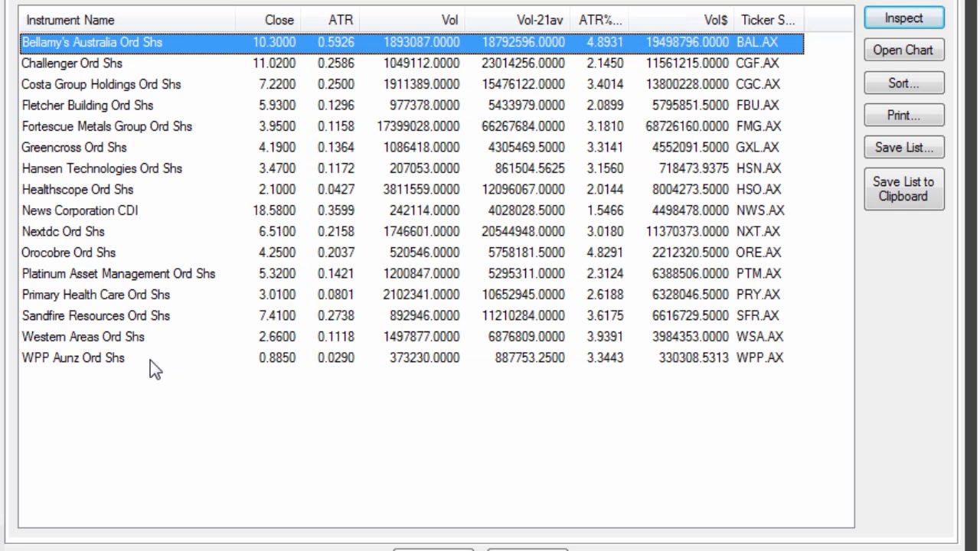
Task: Click the Vol-21av column header
Action: tap(516, 20)
